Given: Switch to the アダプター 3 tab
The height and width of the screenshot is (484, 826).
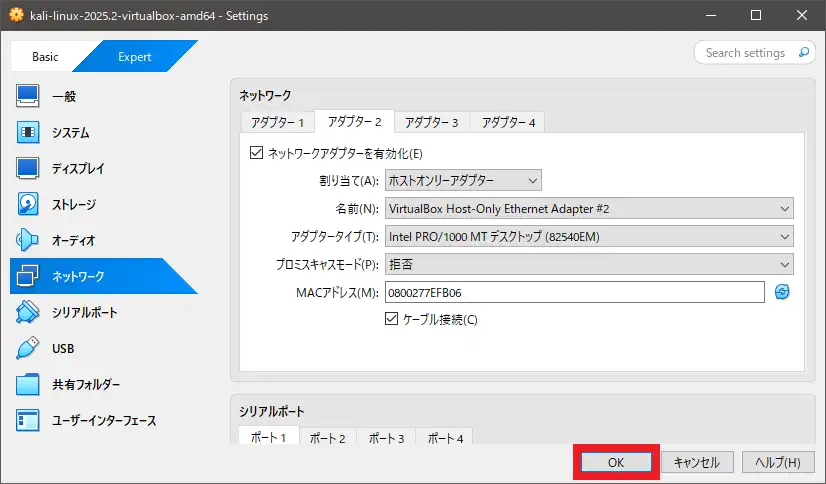Looking at the screenshot, I should coord(431,122).
